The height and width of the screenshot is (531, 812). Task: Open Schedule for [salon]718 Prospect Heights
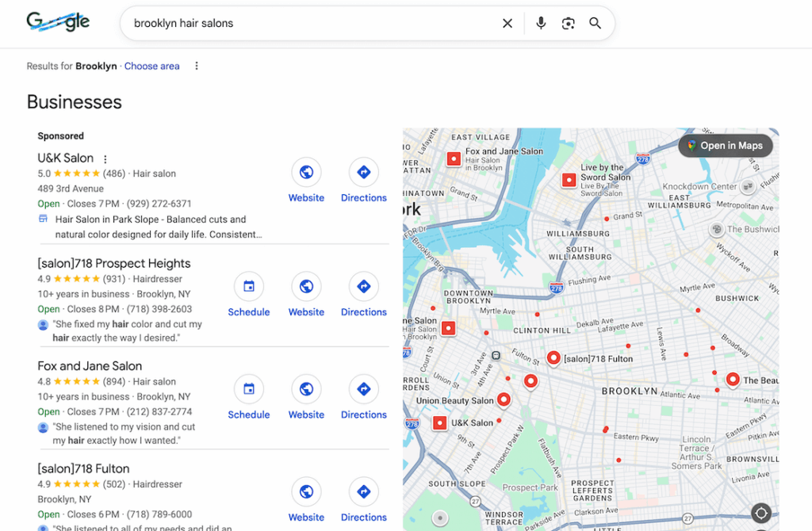click(x=249, y=286)
